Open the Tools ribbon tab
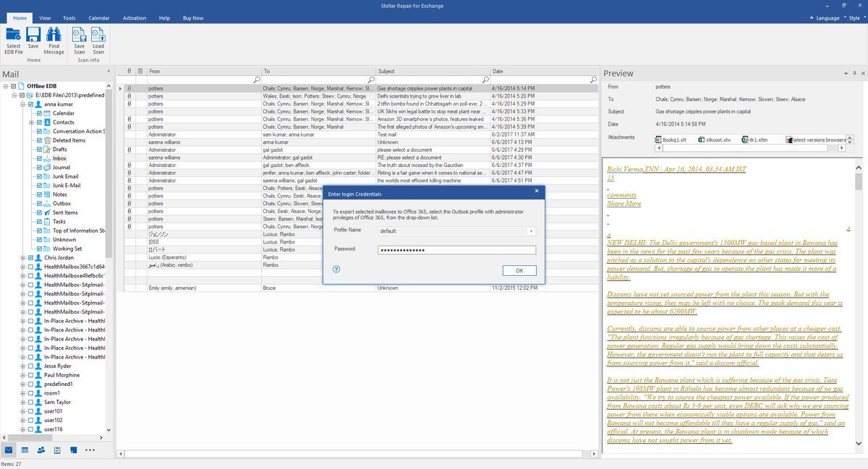The width and height of the screenshot is (868, 469). [x=69, y=17]
